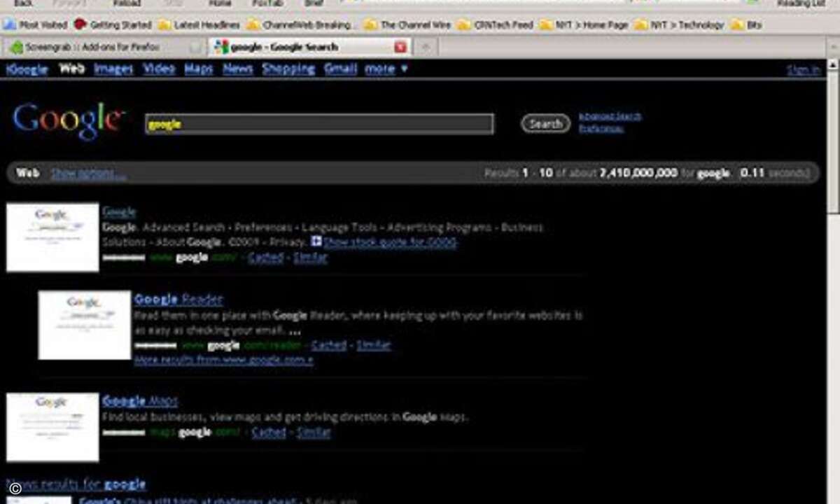Open Cached link for Google Maps result
The height and width of the screenshot is (504, 840).
(269, 433)
